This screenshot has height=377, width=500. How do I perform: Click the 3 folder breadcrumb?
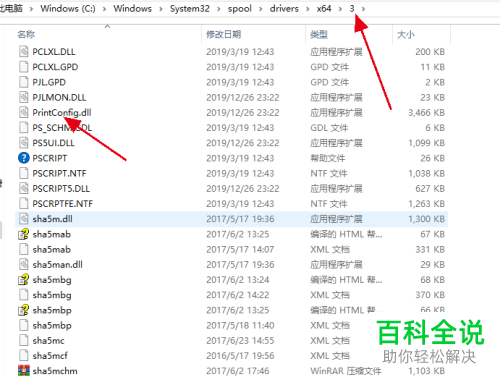coord(352,8)
